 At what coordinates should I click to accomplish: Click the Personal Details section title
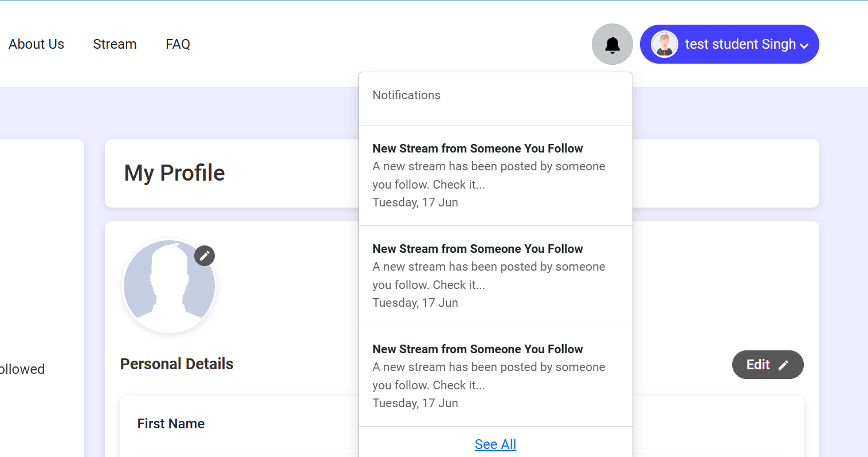176,364
